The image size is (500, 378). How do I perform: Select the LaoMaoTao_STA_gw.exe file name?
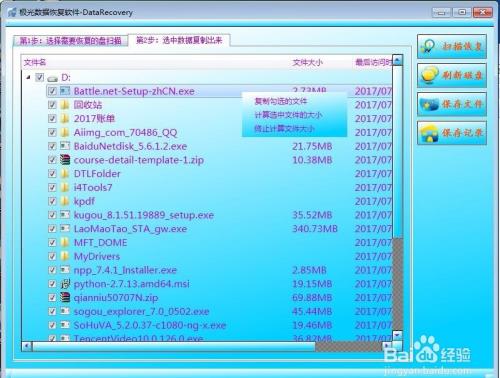point(130,229)
